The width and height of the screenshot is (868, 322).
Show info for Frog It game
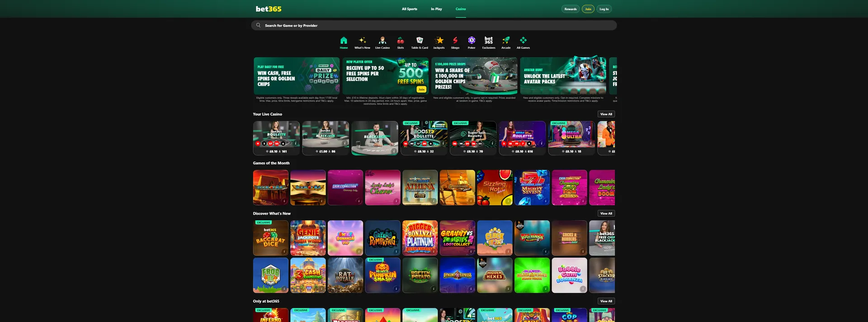pos(284,289)
